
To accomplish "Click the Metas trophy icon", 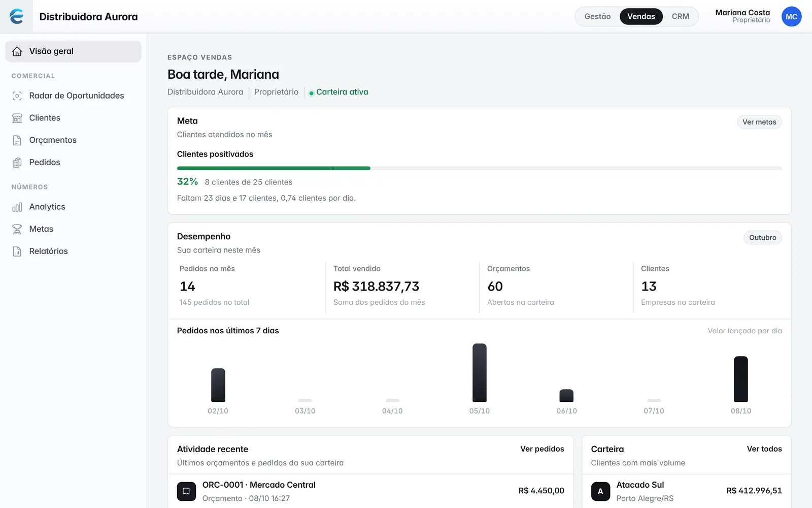I will coord(17,229).
